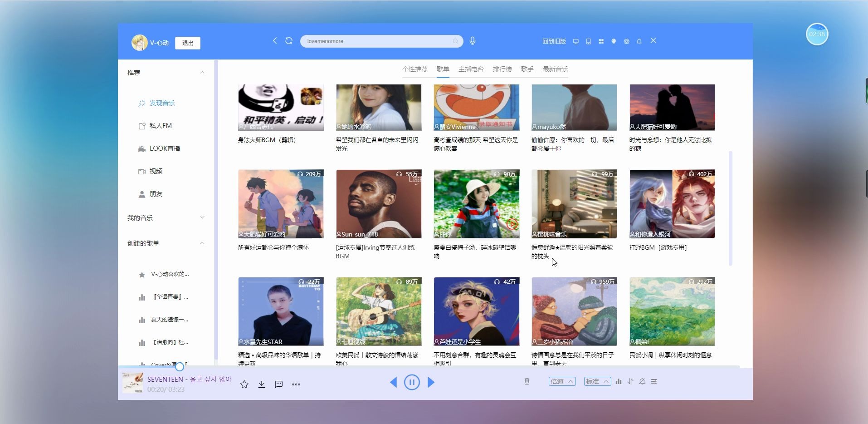Open notifications bell in the header

point(639,41)
